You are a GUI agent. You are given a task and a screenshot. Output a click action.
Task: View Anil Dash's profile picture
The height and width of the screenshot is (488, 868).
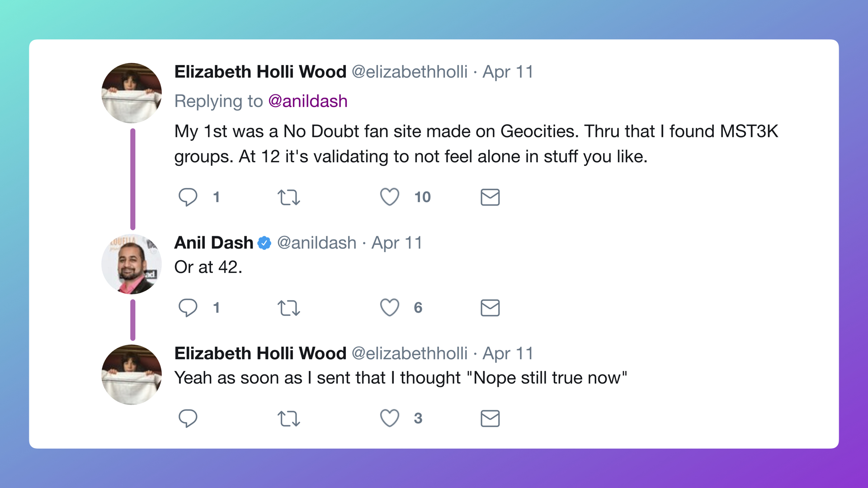(x=132, y=264)
